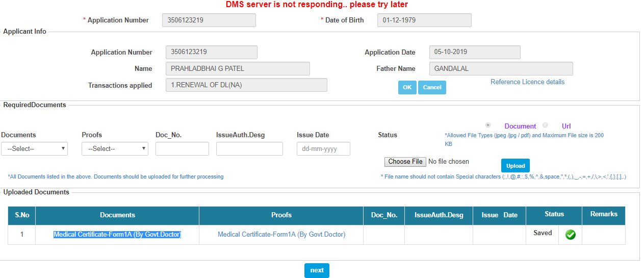The width and height of the screenshot is (644, 278).
Task: Click the serial number 1 cell
Action: pyautogui.click(x=22, y=235)
